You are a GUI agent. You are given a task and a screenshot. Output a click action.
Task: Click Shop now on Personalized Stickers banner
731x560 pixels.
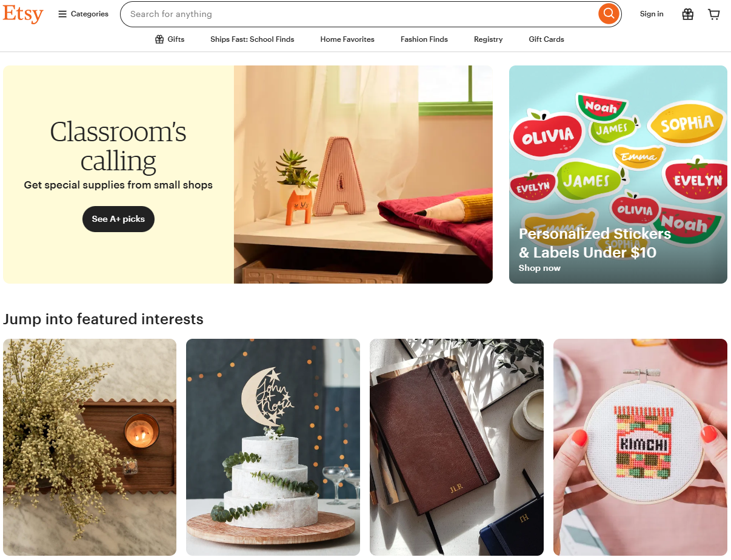[x=539, y=268]
